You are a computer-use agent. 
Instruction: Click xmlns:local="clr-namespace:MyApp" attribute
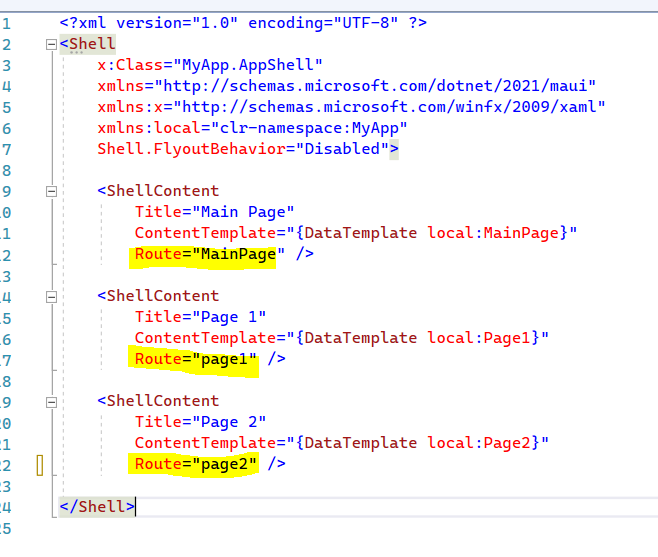pos(252,128)
